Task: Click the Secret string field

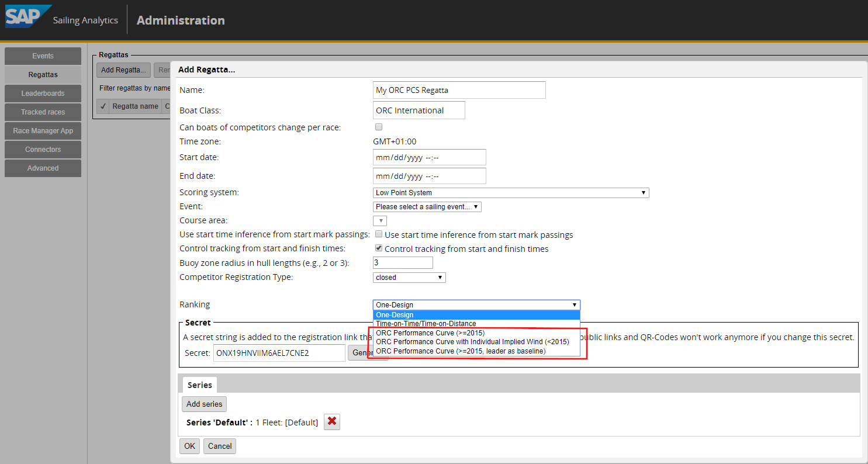Action: coord(279,353)
